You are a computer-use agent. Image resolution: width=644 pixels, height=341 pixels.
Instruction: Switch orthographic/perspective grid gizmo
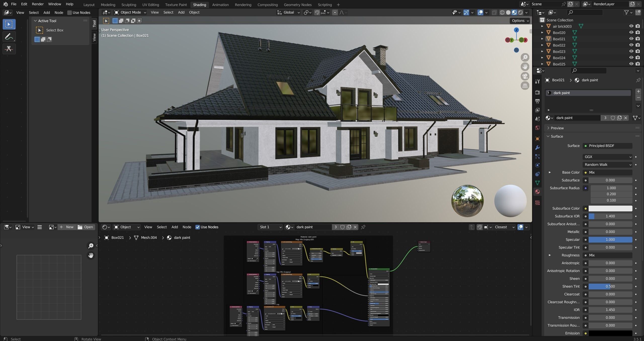pos(525,86)
